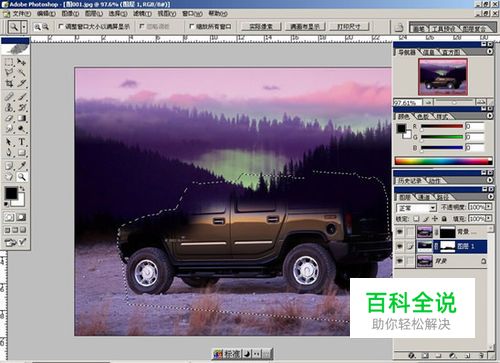The image size is (500, 363).
Task: Open the 文件(F) menu
Action: [21, 14]
